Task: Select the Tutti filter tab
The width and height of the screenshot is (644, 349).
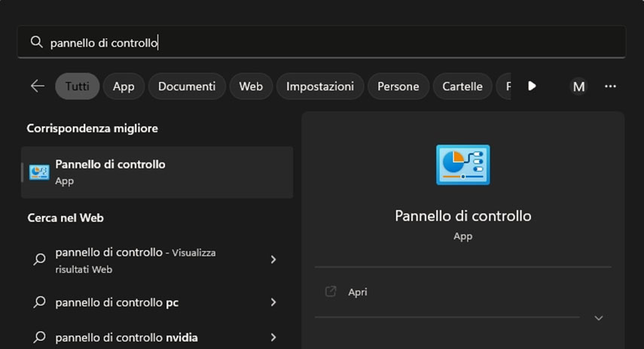Action: point(77,86)
